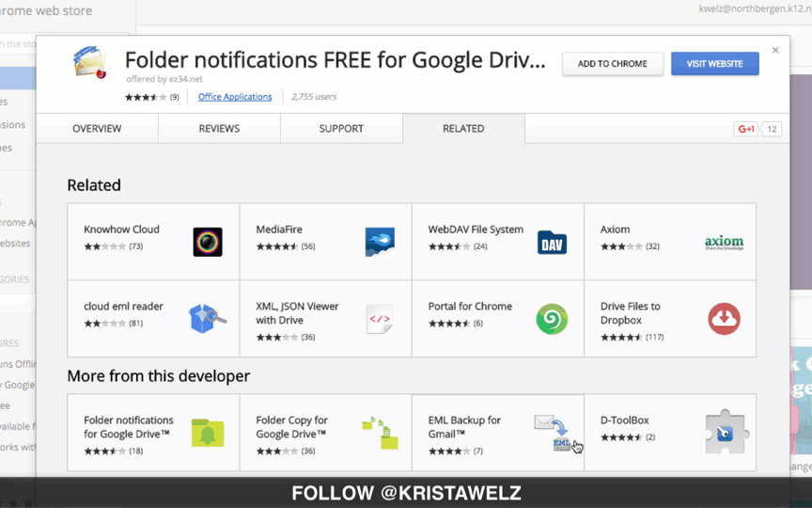Open the cloud eml reader box icon
Viewport: 812px width, 508px height.
(207, 318)
